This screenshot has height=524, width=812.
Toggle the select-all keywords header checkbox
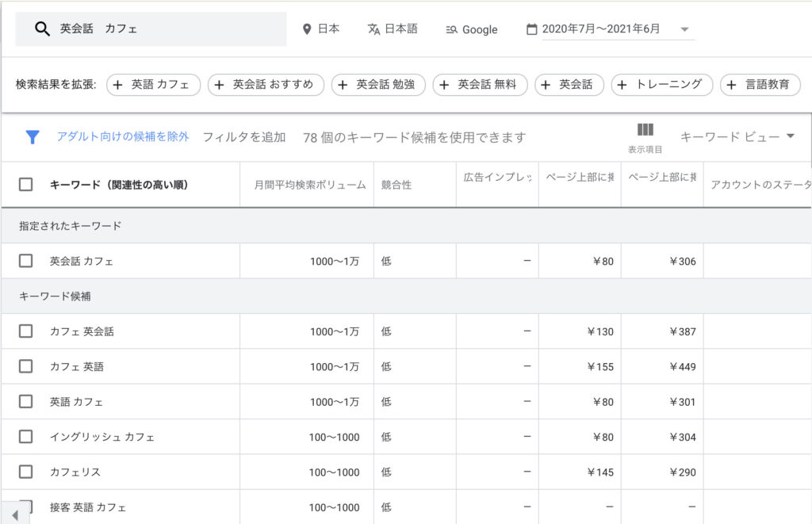pos(26,185)
